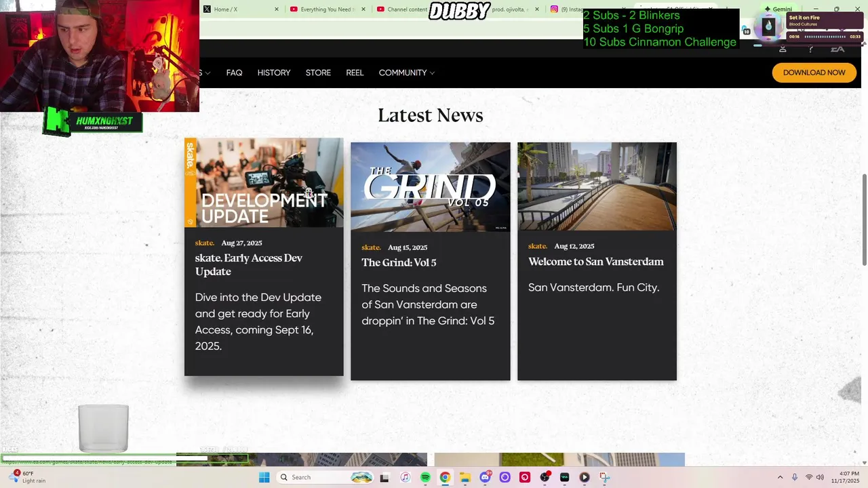Open 'Welcome to San Vansterdam' headline
The height and width of the screenshot is (488, 868).
coord(596,262)
